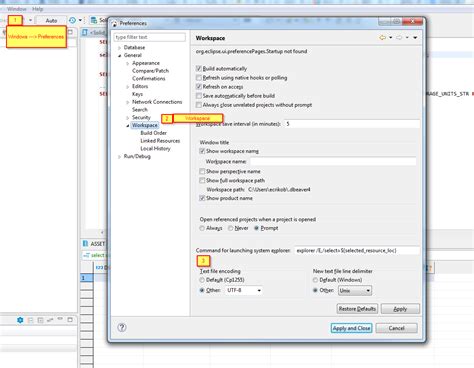Image resolution: width=474 pixels, height=368 pixels.
Task: Select the Always radio button
Action: [x=202, y=228]
